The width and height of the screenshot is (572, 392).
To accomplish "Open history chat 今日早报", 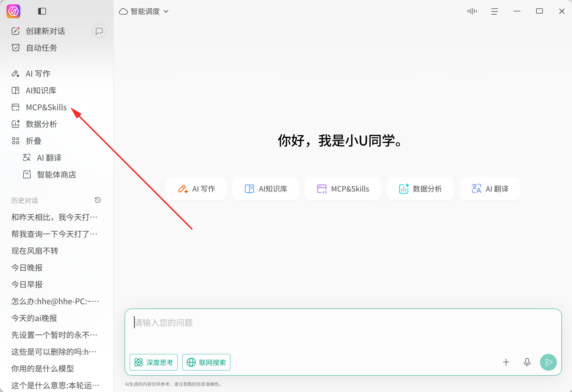I will point(27,285).
